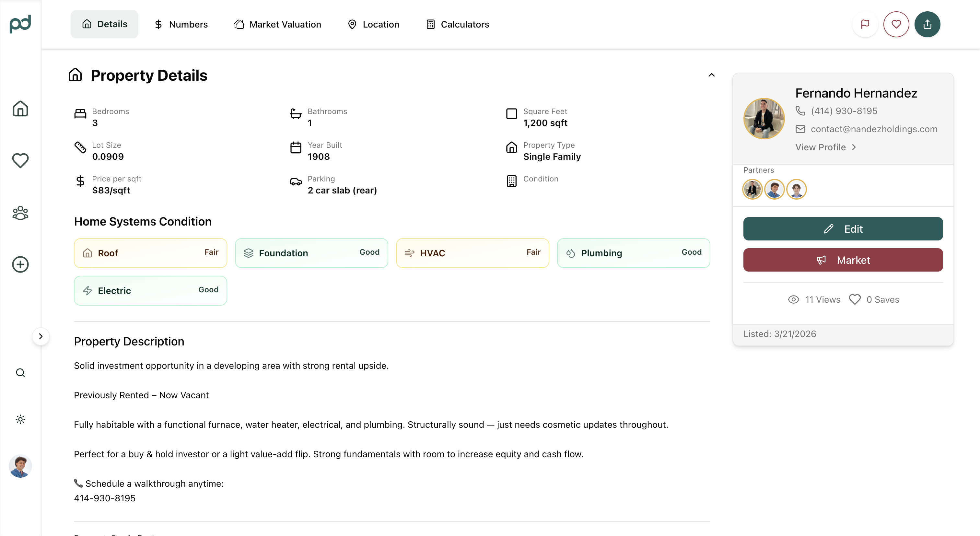Collapse the Property Details section

pos(711,75)
